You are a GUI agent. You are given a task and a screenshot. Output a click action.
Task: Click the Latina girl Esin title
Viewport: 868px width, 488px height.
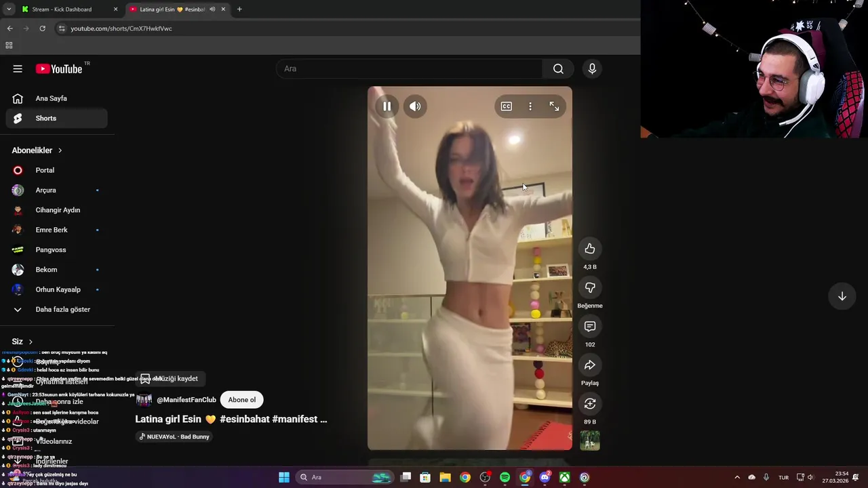coord(231,419)
